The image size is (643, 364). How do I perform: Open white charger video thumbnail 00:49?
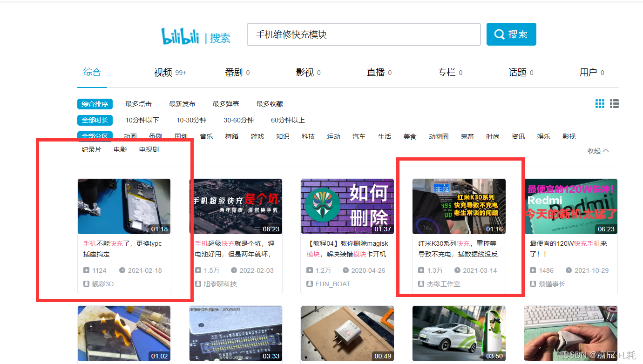click(x=348, y=334)
